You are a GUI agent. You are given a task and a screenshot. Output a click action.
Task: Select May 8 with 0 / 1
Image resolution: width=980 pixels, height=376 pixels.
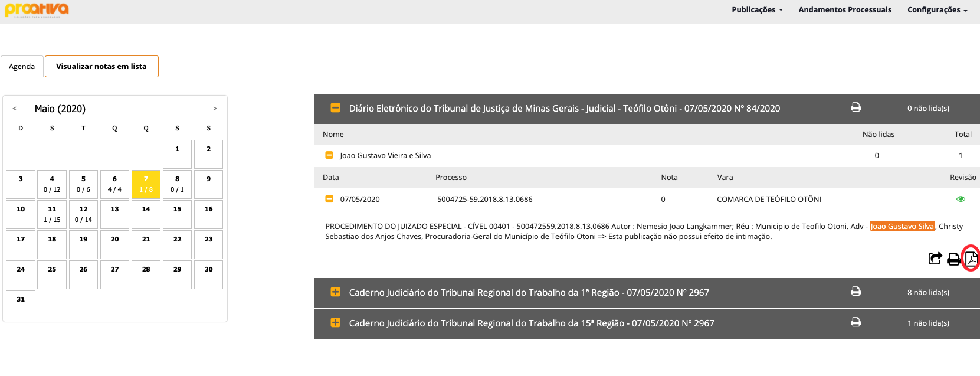177,184
